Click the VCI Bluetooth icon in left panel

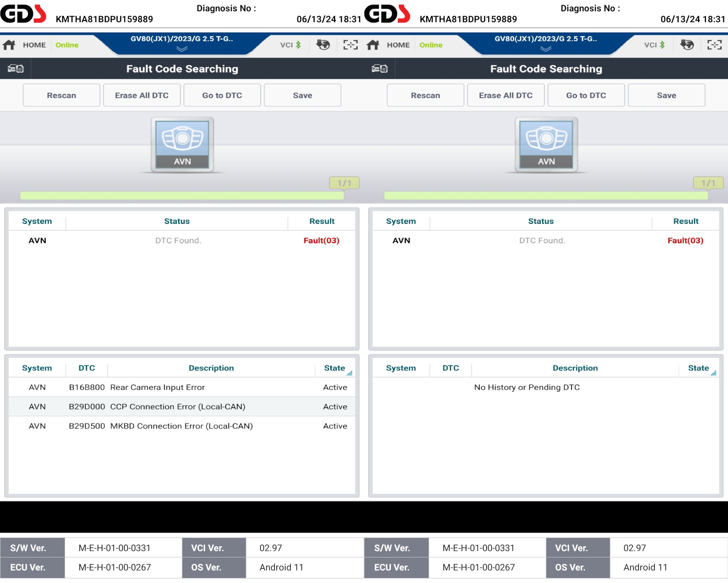tap(298, 45)
